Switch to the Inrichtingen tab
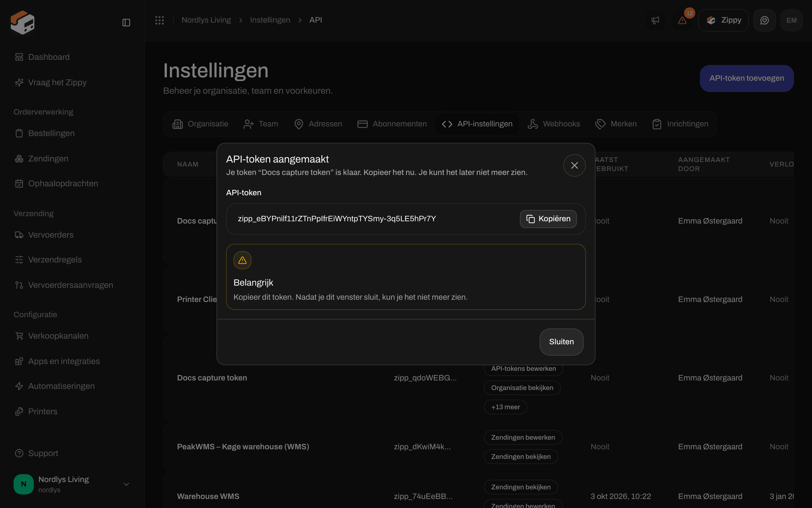The image size is (812, 508). (x=680, y=124)
